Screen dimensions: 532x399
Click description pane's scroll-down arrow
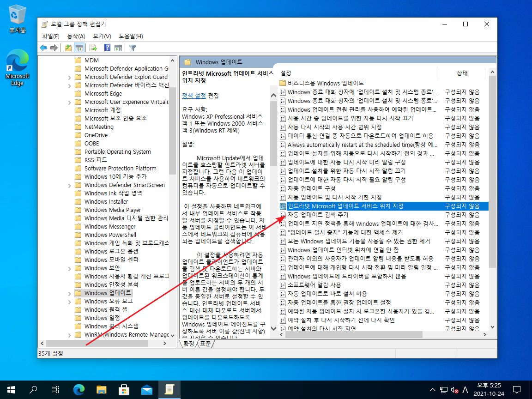(x=273, y=328)
